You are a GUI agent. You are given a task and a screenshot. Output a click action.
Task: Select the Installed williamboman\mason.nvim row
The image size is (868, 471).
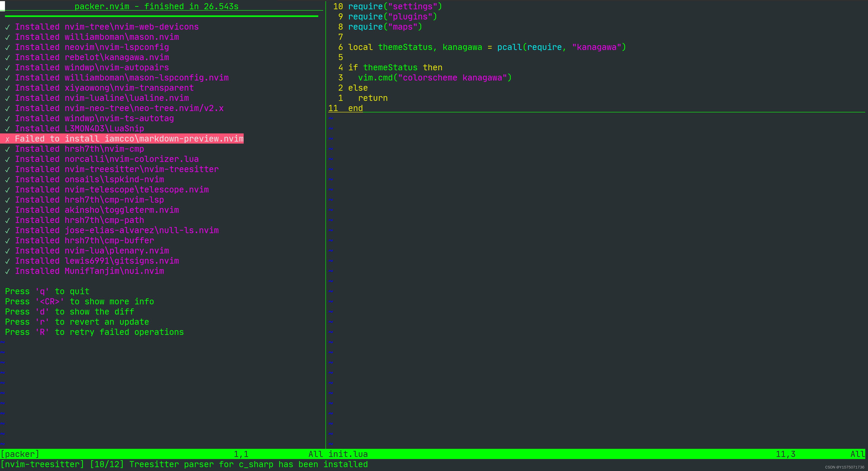pos(92,37)
